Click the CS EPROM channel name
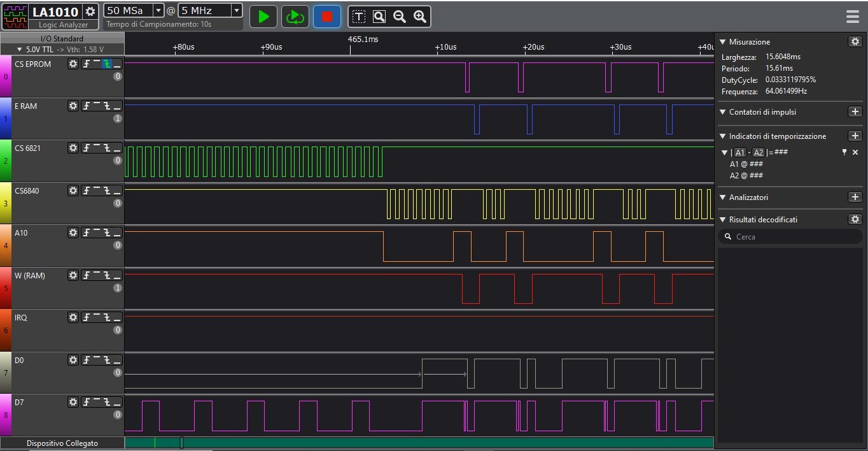Screen dimensions: 868x451 coord(33,64)
